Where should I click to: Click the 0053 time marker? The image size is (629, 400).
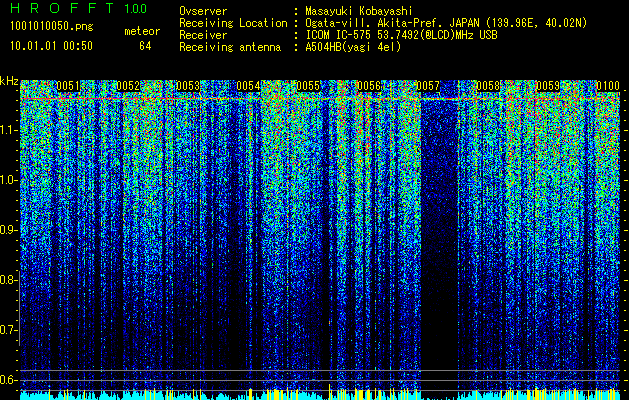click(x=188, y=86)
